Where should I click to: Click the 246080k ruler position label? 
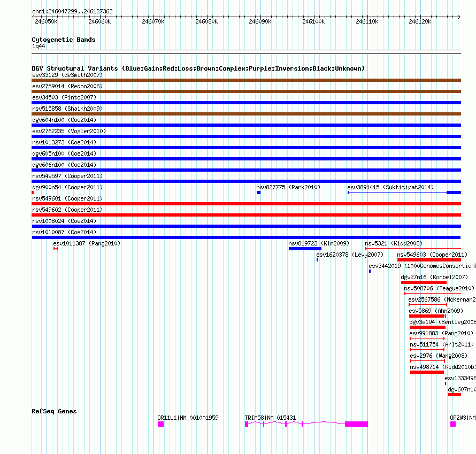206,21
